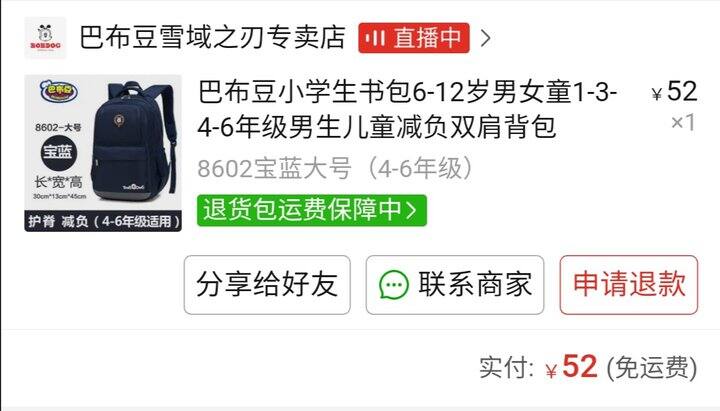Tap the 巴布豆 brand logo on product image
The height and width of the screenshot is (411, 720).
coord(59,91)
